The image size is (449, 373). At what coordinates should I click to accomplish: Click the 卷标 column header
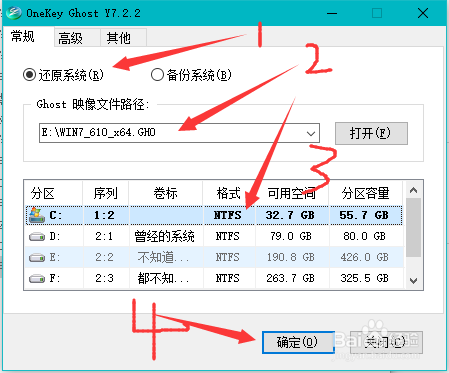click(166, 193)
